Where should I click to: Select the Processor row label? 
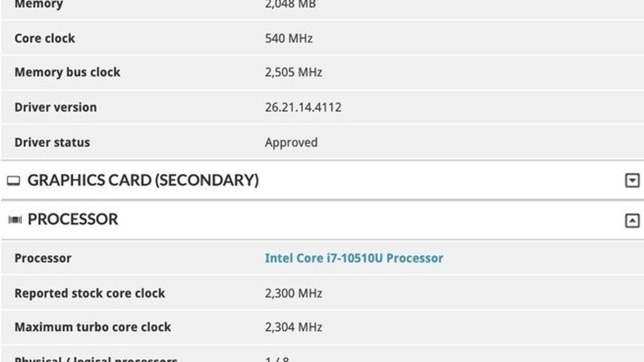click(x=43, y=258)
